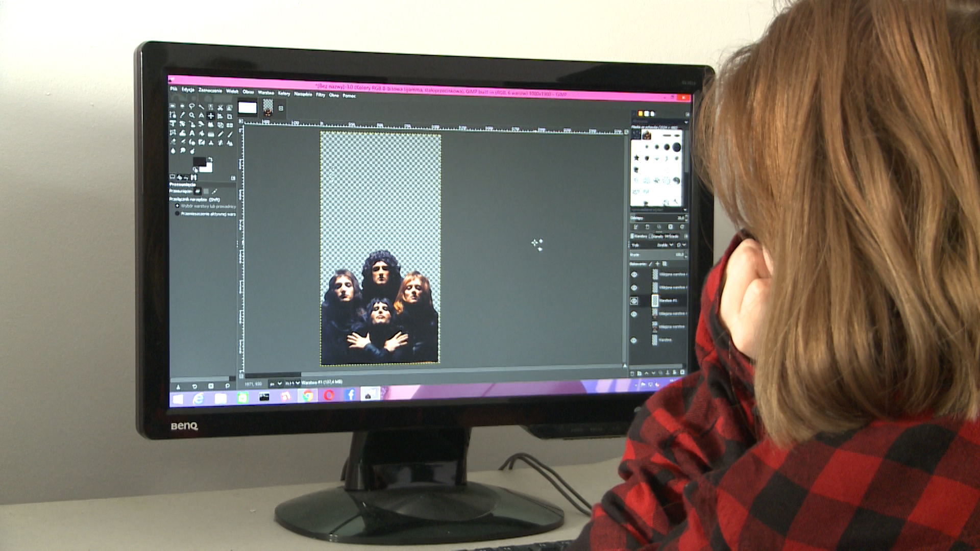
Task: Open the Warstwa menu
Action: coord(266,92)
